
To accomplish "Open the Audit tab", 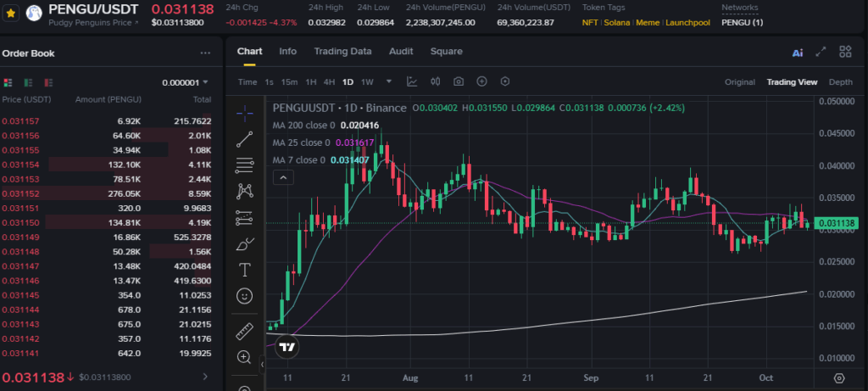I will click(401, 51).
